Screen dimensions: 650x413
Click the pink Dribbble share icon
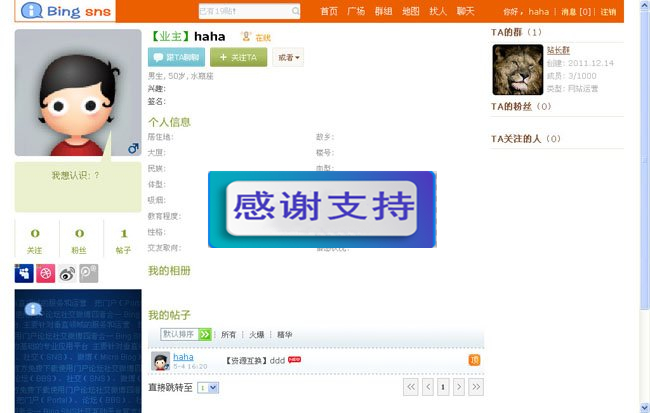[x=46, y=274]
